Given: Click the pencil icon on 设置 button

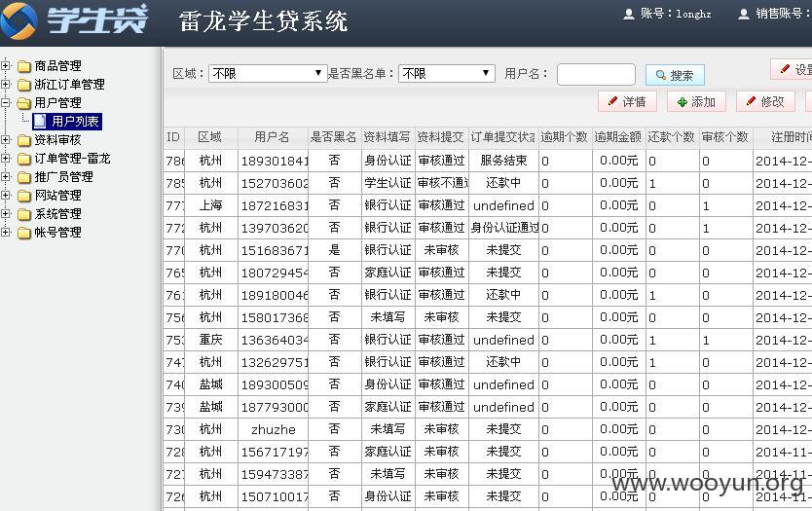Looking at the screenshot, I should coord(785,69).
